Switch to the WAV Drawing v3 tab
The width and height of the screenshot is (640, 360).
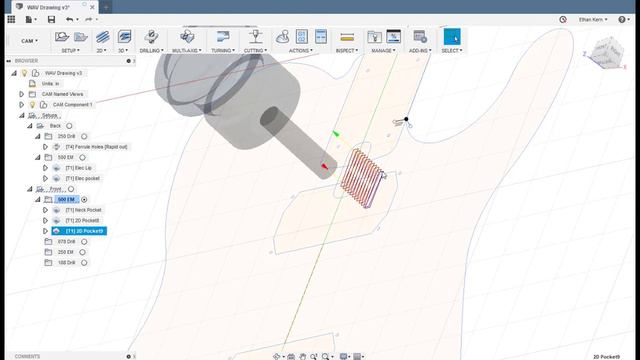[48, 7]
